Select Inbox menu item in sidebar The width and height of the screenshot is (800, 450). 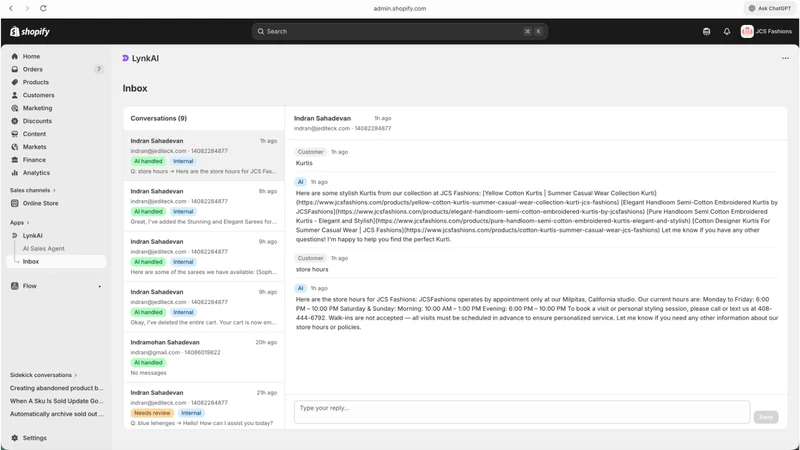(x=56, y=261)
